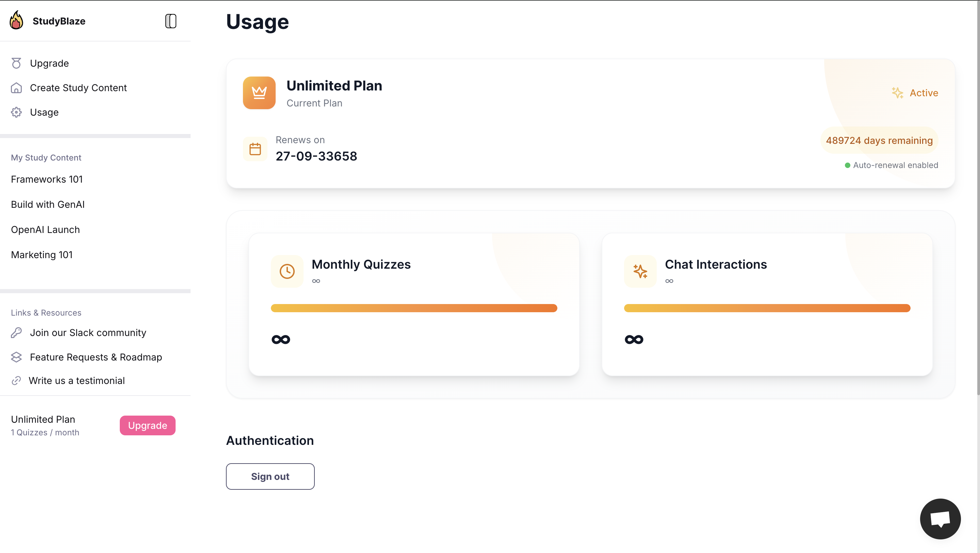This screenshot has height=553, width=980.
Task: Click the gear icon beside Usage
Action: click(x=16, y=112)
